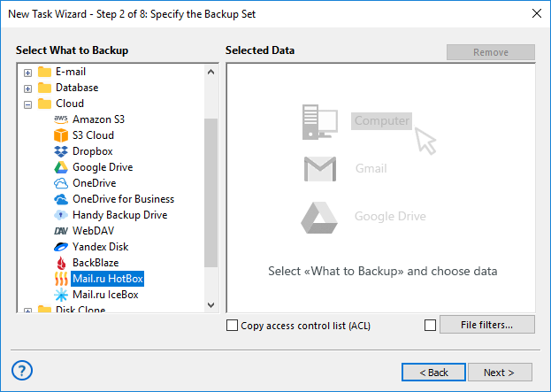Click the Mail.ru HotBox heat icon

(61, 279)
